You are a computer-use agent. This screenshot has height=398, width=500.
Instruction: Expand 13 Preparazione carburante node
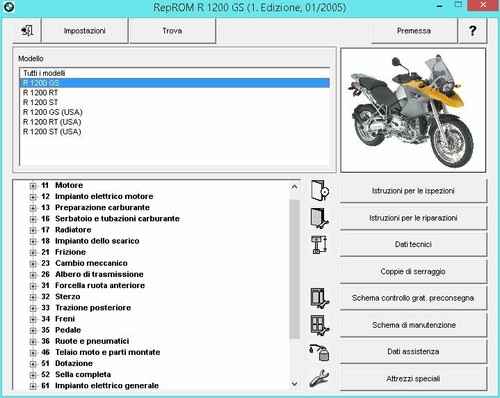pos(33,208)
